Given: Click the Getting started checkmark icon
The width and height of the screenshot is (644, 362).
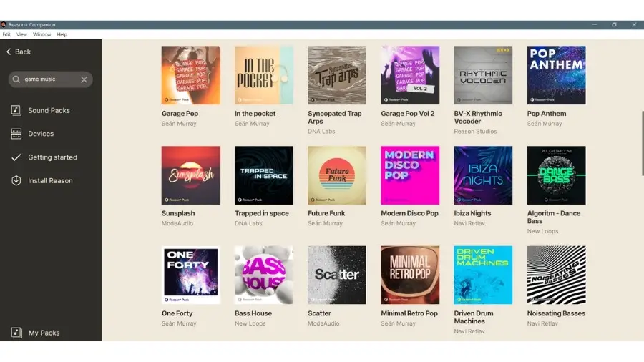Looking at the screenshot, I should pos(16,157).
